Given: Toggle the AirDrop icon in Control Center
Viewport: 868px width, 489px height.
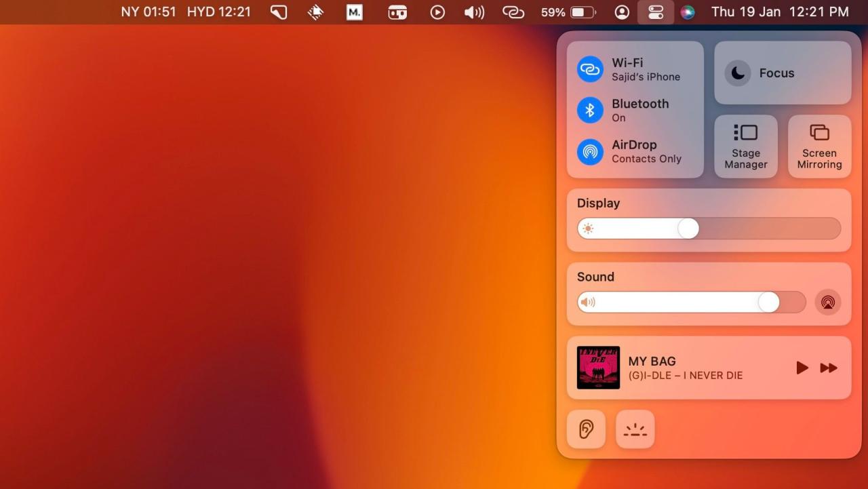Looking at the screenshot, I should (x=590, y=151).
